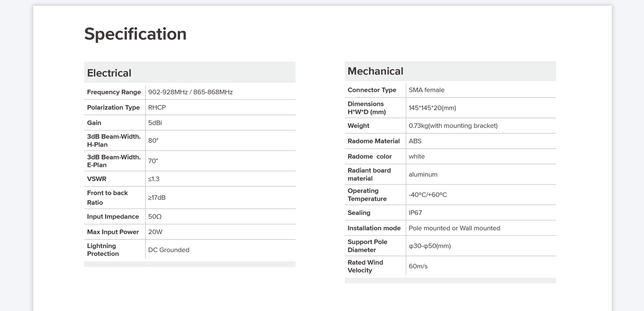Screen dimensions: 644x311
Task: Click the SMA female connector value
Action: coord(426,90)
